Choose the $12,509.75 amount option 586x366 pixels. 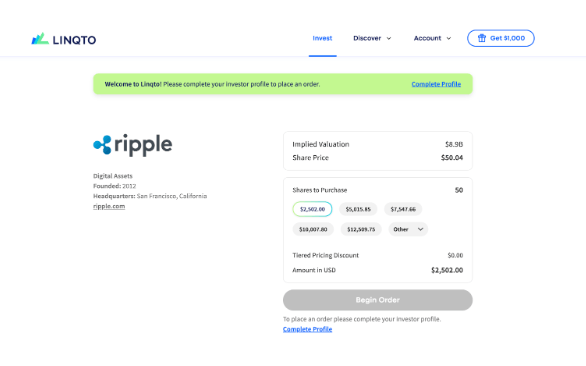click(x=361, y=229)
